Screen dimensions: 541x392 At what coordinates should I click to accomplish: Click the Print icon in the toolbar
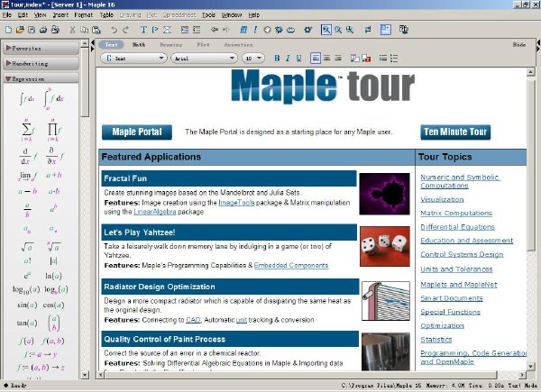pyautogui.click(x=43, y=30)
